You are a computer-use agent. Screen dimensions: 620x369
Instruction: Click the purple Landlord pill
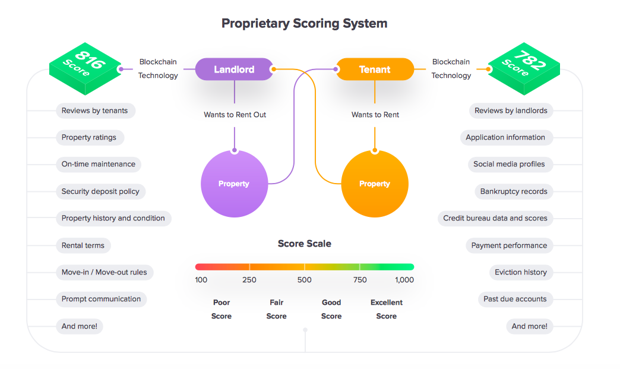[234, 69]
